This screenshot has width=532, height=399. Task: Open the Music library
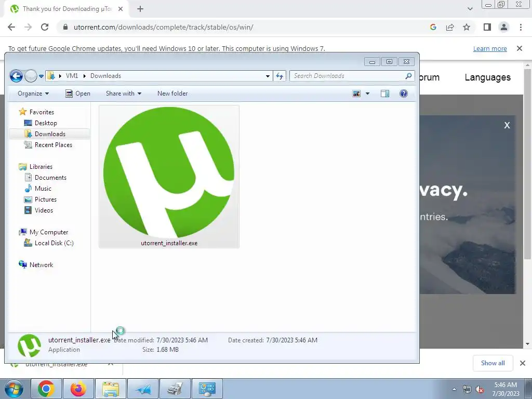point(43,188)
